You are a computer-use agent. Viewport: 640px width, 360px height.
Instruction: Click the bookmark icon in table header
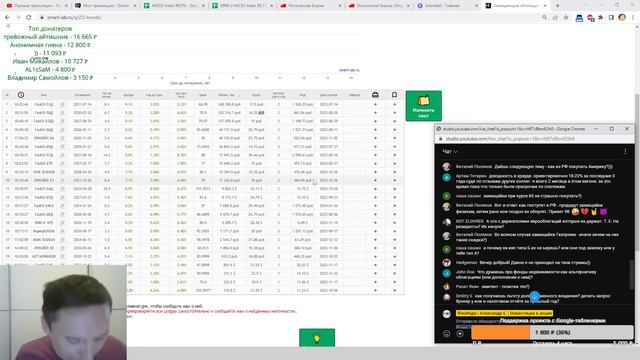pos(394,95)
